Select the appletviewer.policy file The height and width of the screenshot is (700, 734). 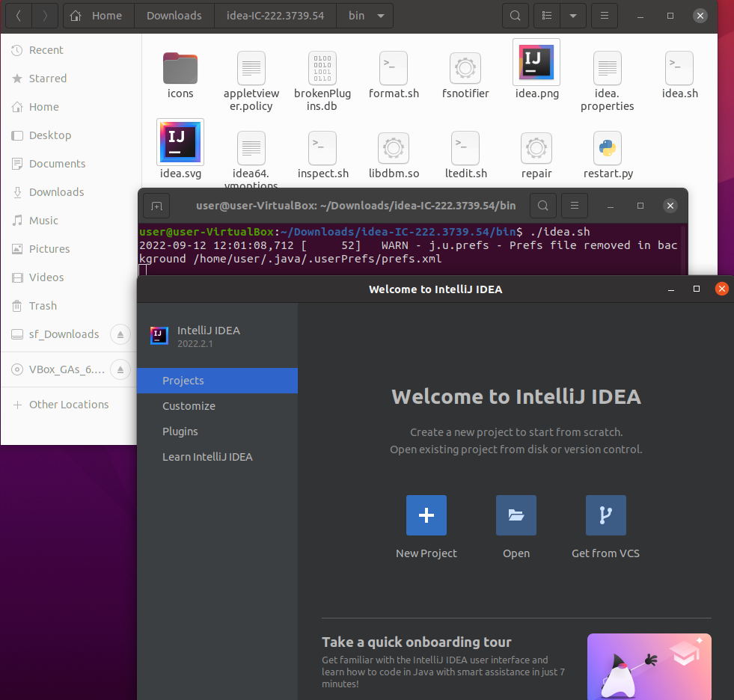pos(251,81)
